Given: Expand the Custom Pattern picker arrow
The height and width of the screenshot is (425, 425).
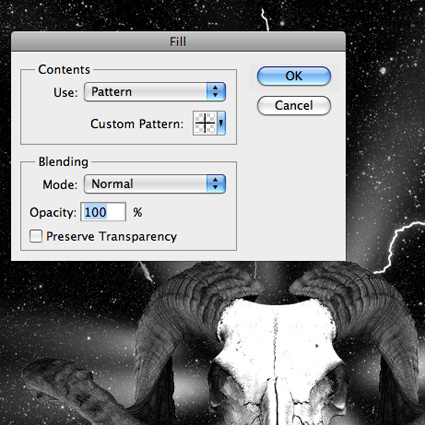Looking at the screenshot, I should click(221, 123).
